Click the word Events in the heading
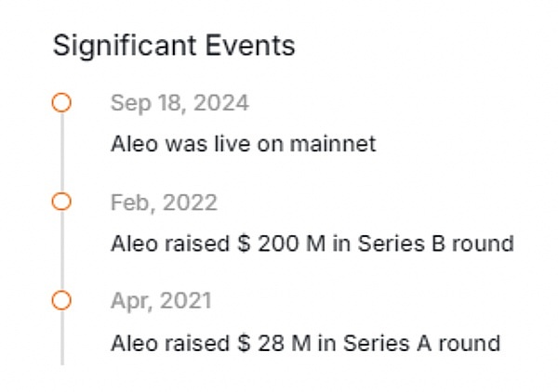558x392 pixels. point(252,46)
